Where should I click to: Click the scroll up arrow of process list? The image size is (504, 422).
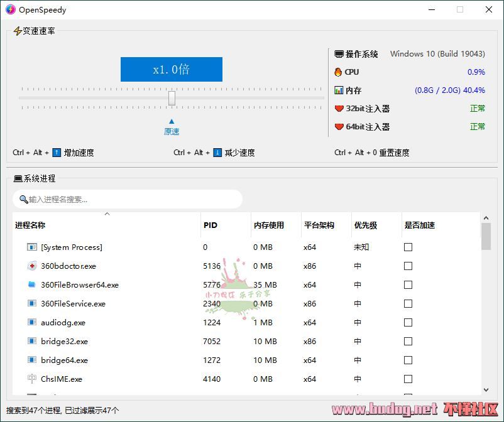[x=486, y=218]
